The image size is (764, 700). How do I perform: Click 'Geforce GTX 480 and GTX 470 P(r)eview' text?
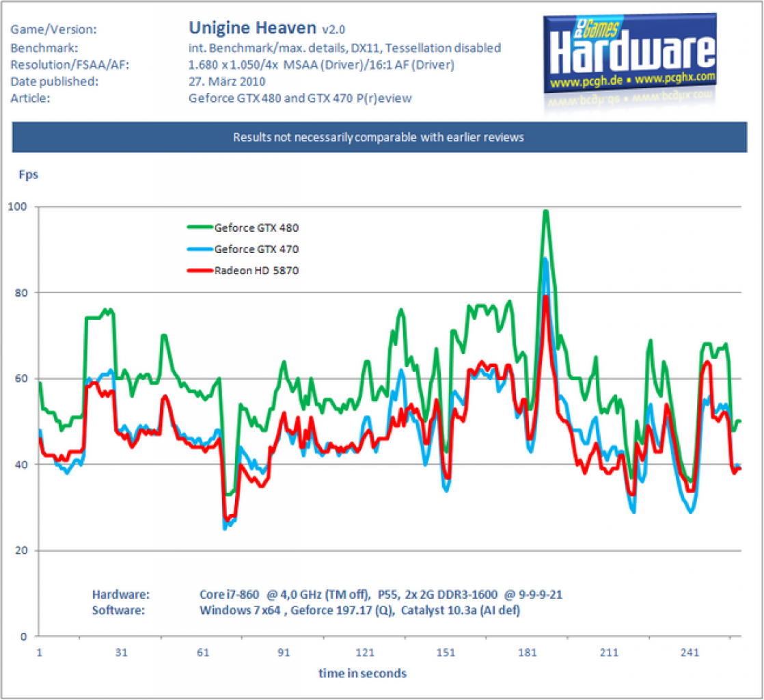(x=300, y=98)
